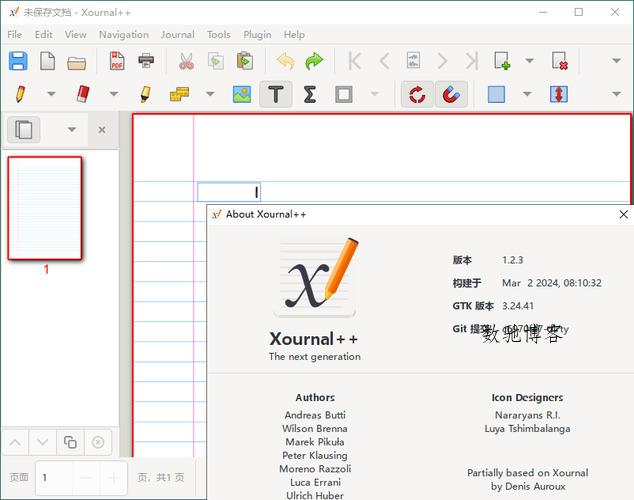Screen dimensions: 634x500
Task: Select the Highlighter tool
Action: pyautogui.click(x=146, y=94)
